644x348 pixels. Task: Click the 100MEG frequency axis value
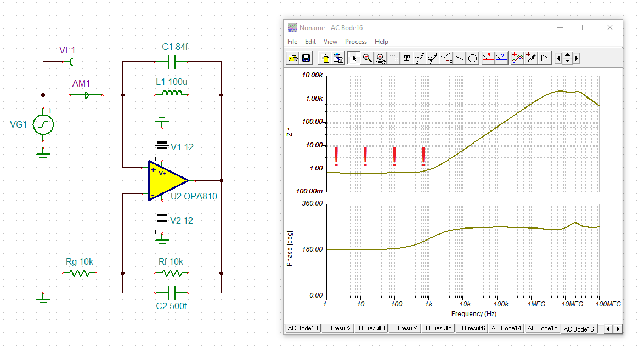[x=608, y=304]
